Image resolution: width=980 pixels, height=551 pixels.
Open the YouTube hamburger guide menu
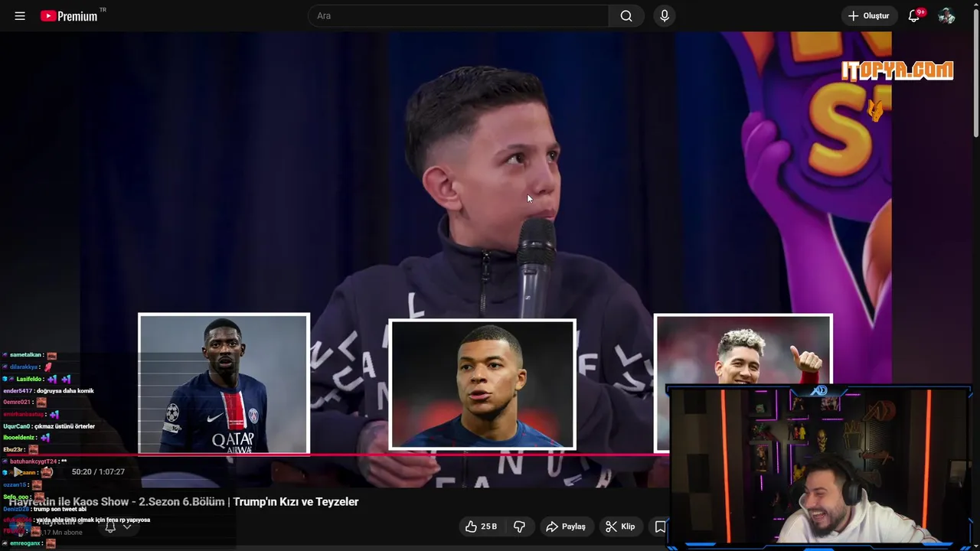[20, 16]
